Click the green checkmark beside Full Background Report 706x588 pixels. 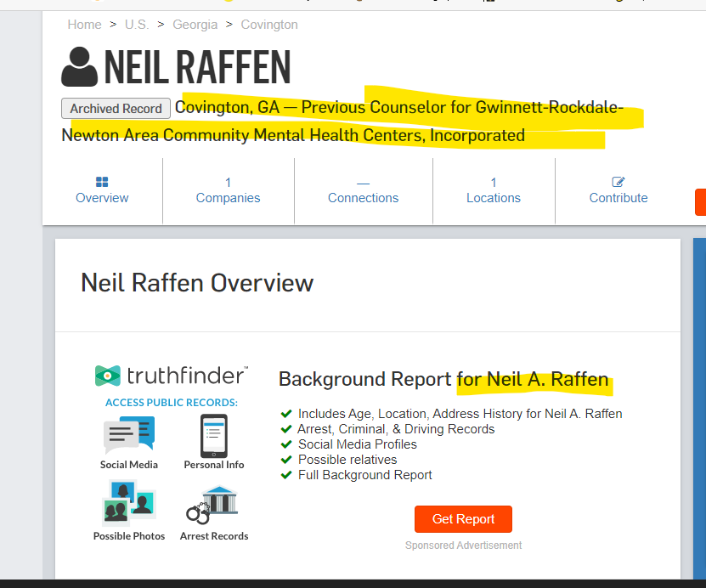pyautogui.click(x=286, y=475)
